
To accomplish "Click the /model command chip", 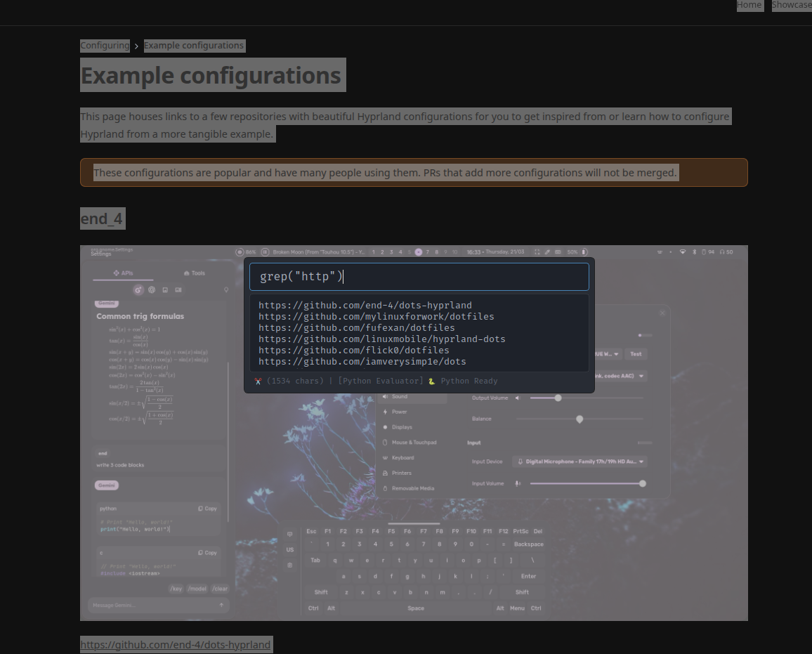I will pos(197,589).
